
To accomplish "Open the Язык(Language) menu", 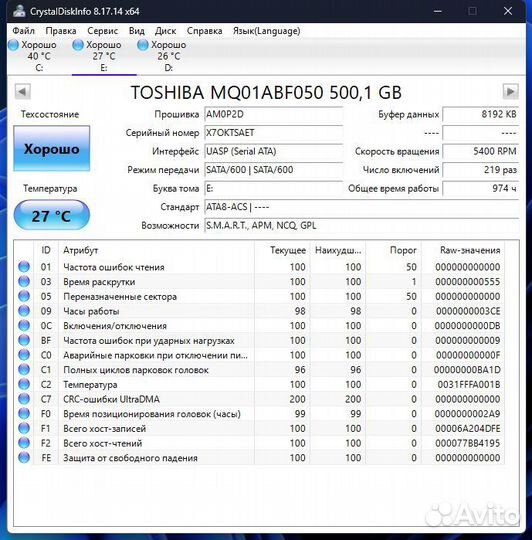I will point(267,31).
